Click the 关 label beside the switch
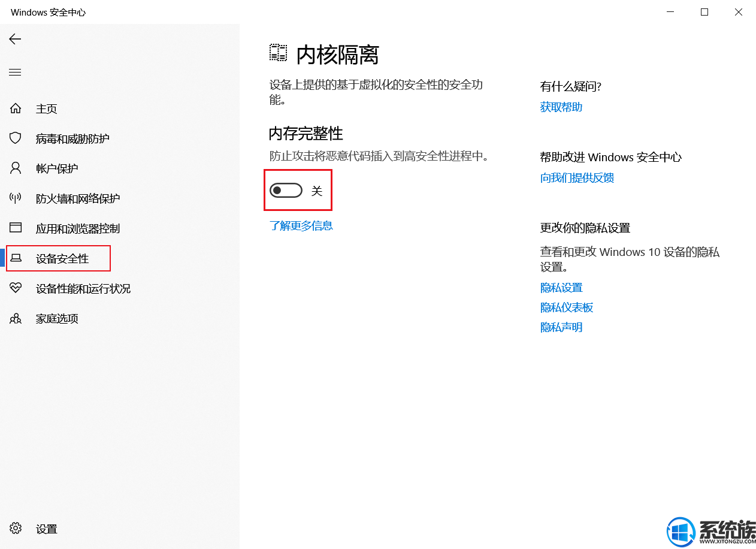The height and width of the screenshot is (549, 756). [x=317, y=191]
